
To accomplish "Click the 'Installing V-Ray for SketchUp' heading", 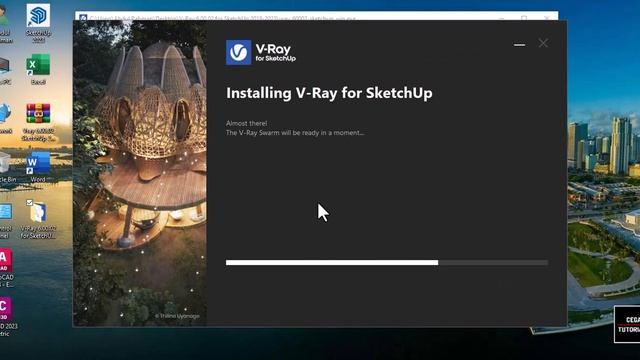I will pyautogui.click(x=329, y=93).
